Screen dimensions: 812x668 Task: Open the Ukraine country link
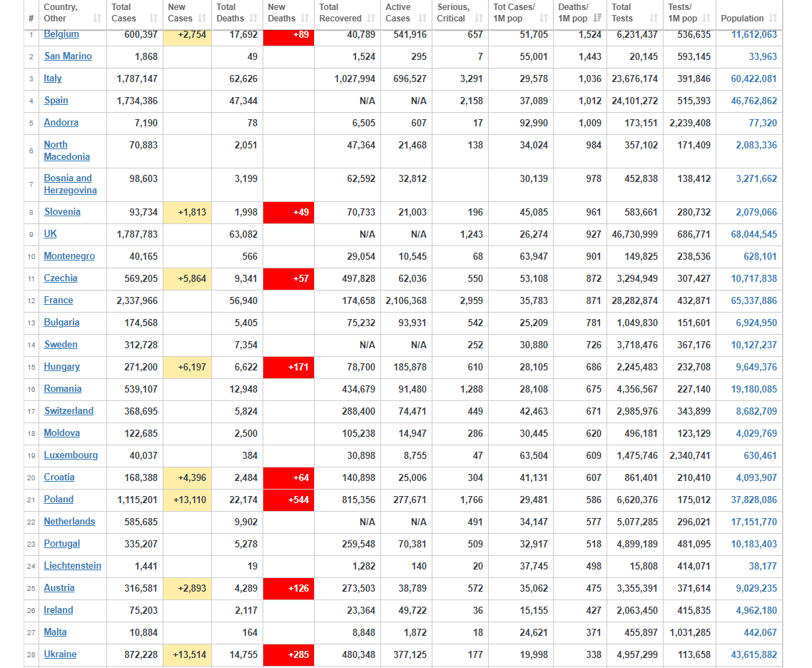click(x=60, y=654)
